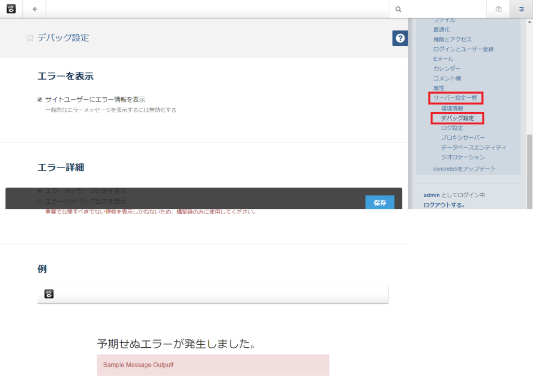Bookmark the デバッグ設定 page icon
This screenshot has height=392, width=533.
pos(30,38)
